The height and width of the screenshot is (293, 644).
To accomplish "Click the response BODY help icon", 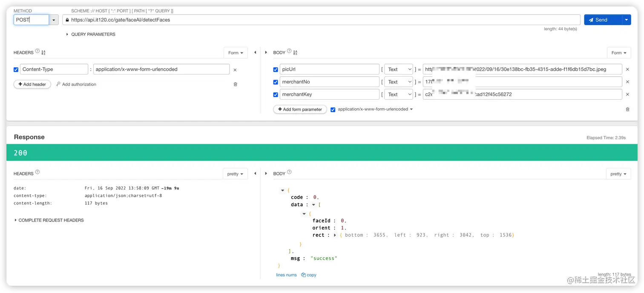I will point(289,172).
